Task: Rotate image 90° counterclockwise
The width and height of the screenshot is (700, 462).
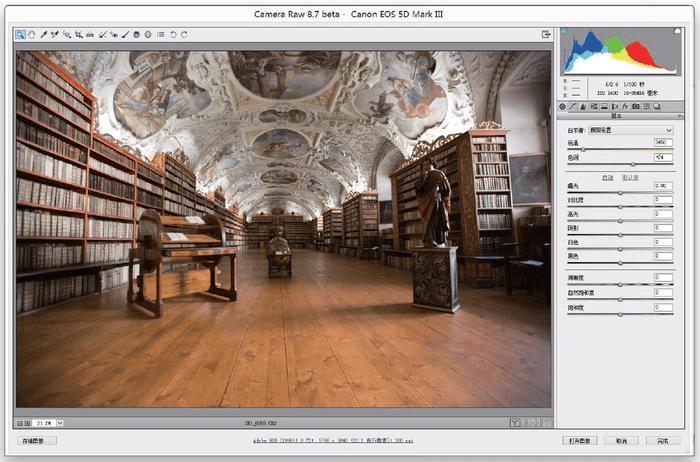Action: click(172, 34)
